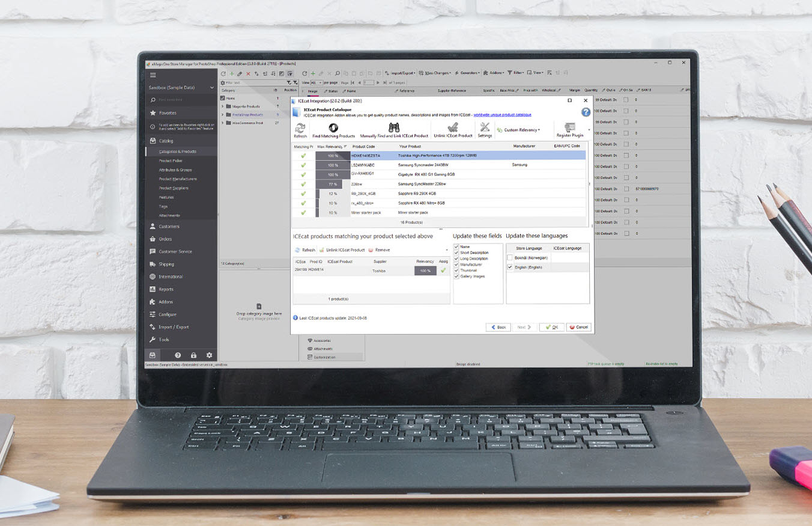
Task: Open the Import/Export dropdown
Action: tap(399, 73)
